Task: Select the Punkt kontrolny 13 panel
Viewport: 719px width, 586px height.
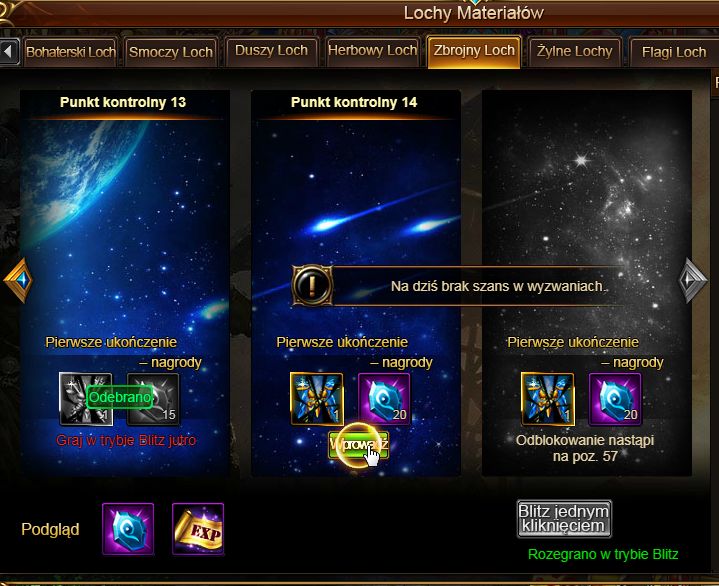Action: (x=125, y=283)
